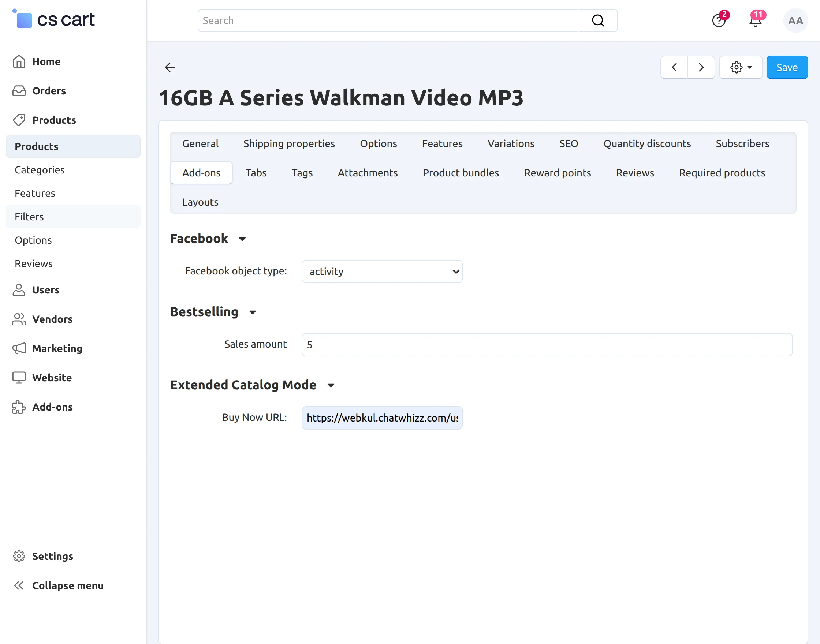Open the Facebook object type dropdown
Image resolution: width=820 pixels, height=644 pixels.
click(x=382, y=271)
